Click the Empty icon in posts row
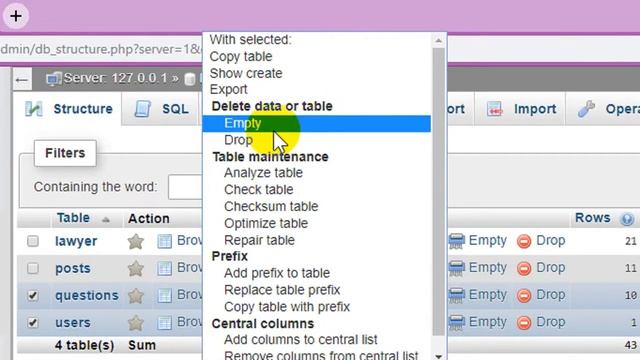640x360 pixels. click(x=457, y=268)
